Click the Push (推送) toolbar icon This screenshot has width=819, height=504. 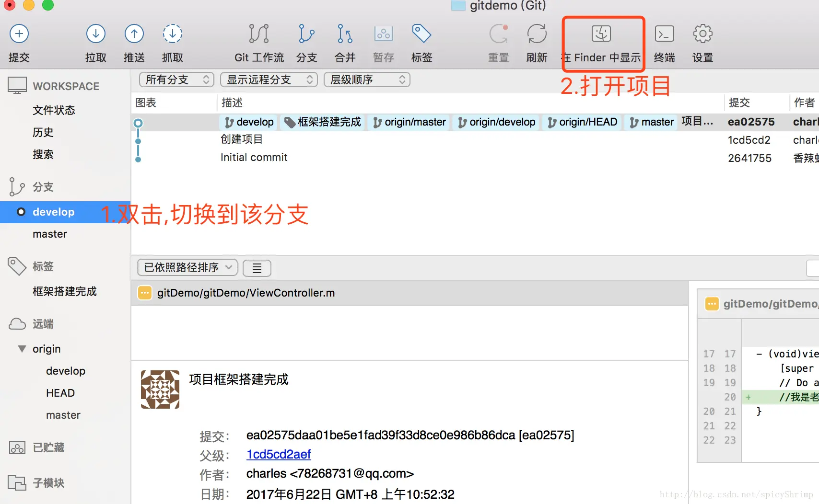tap(134, 34)
